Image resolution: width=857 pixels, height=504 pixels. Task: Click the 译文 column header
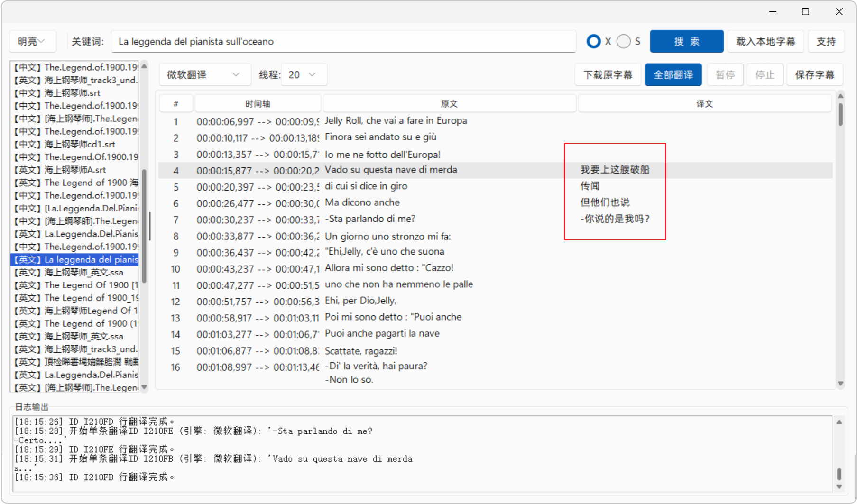(705, 104)
